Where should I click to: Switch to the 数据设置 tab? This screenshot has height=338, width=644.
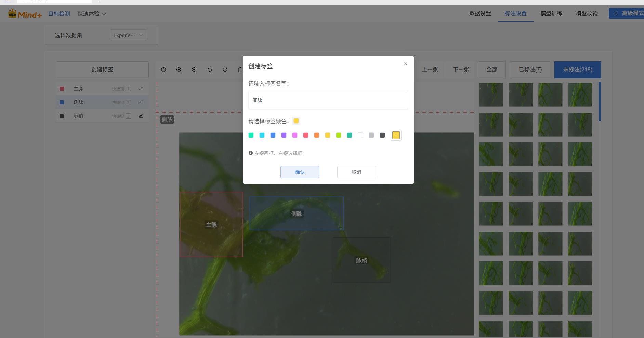480,13
